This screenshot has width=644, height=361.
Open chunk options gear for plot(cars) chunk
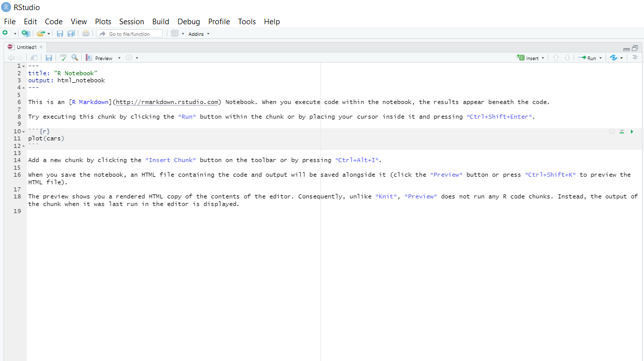[x=612, y=132]
